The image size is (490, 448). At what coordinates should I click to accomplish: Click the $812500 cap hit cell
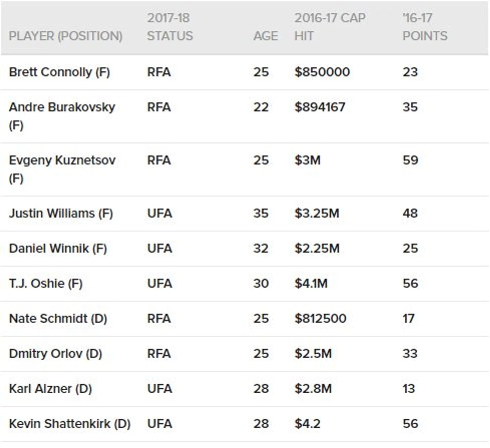coord(320,318)
